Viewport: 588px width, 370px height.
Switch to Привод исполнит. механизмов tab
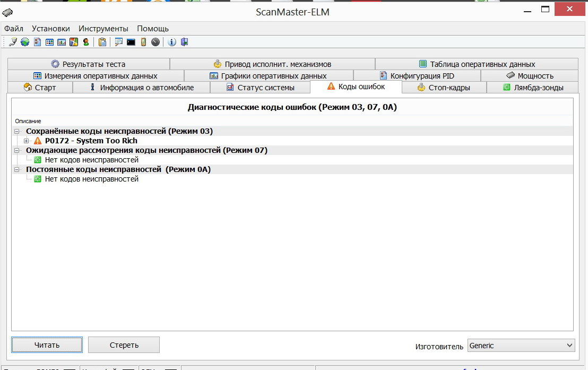tap(272, 64)
